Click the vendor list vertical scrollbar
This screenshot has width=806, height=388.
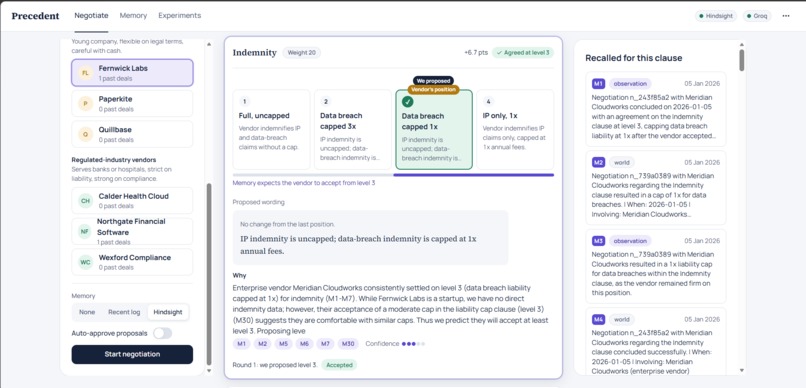tap(209, 273)
